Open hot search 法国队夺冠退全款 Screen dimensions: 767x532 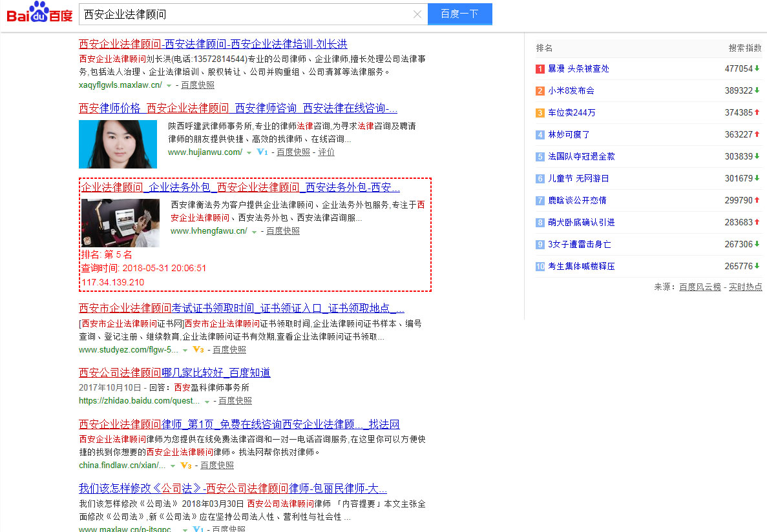pyautogui.click(x=581, y=156)
